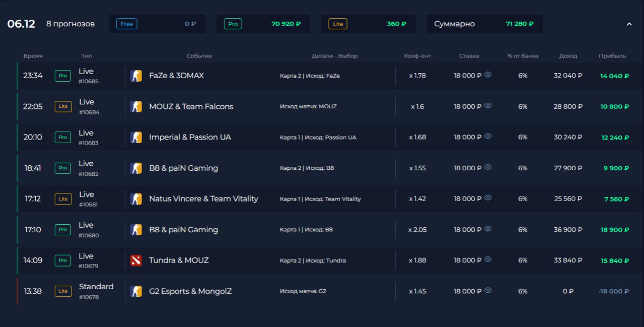Toggle the eye icon for the FaZe & 3DMAX stake
Image resolution: width=644 pixels, height=327 pixels.
(x=488, y=75)
